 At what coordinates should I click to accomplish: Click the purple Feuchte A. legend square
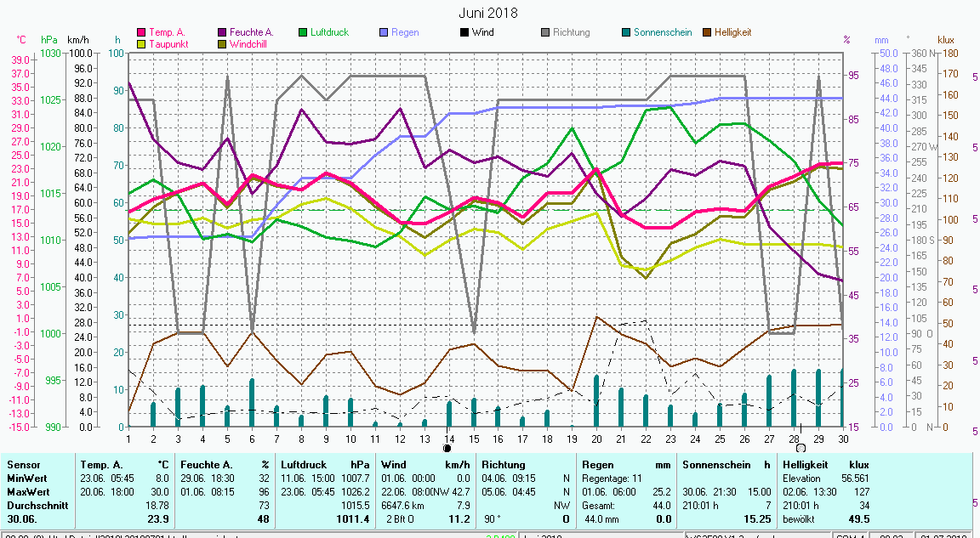pyautogui.click(x=223, y=32)
